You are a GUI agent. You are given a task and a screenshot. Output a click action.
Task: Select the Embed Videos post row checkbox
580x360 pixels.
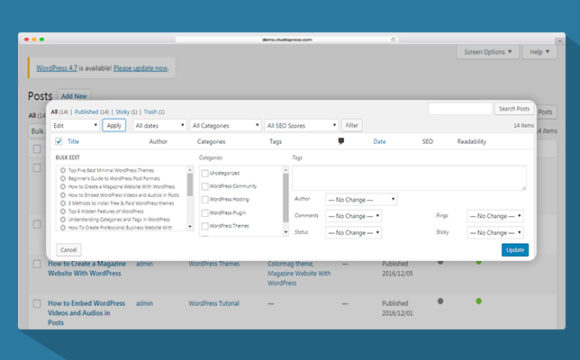tap(37, 303)
